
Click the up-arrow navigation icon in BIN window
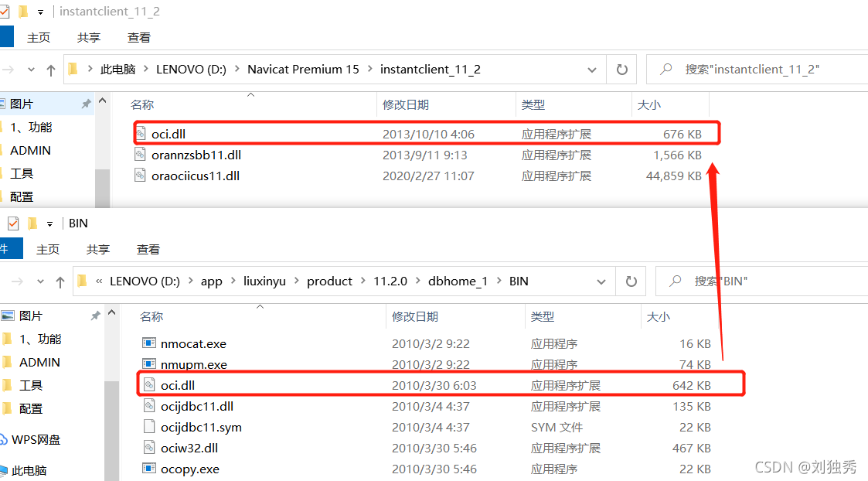pyautogui.click(x=60, y=281)
